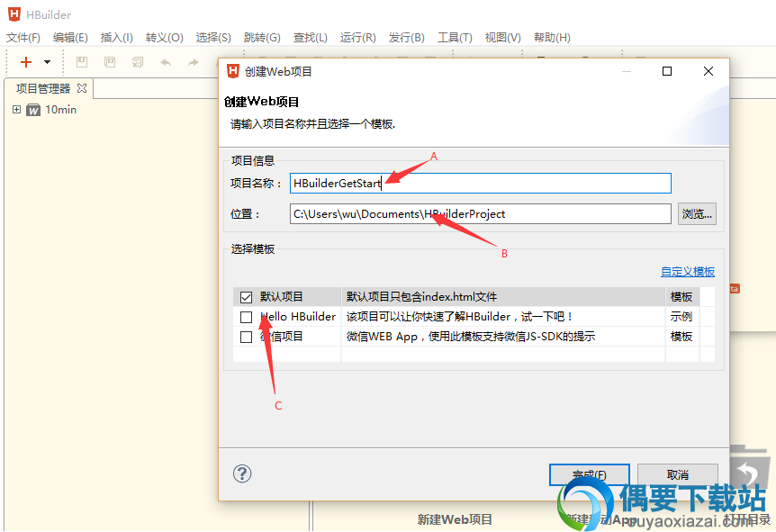
Task: Click the Hello HBuilder description text
Action: point(459,317)
